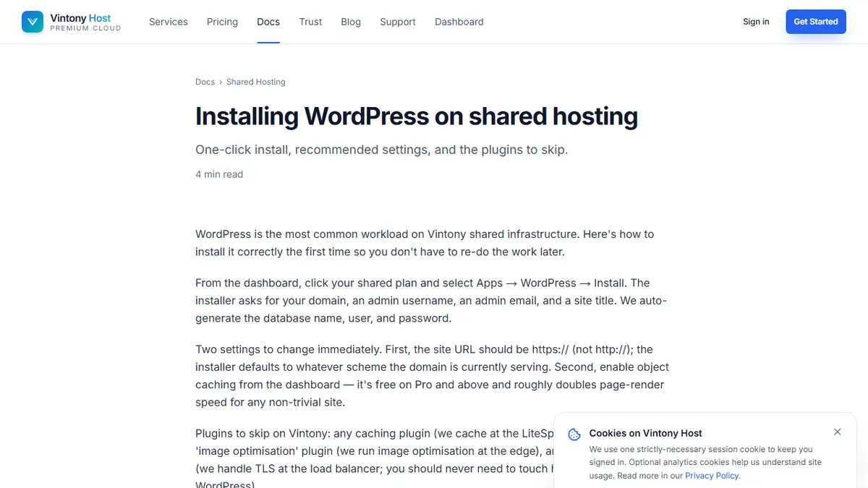Open the Privacy Policy link

712,476
